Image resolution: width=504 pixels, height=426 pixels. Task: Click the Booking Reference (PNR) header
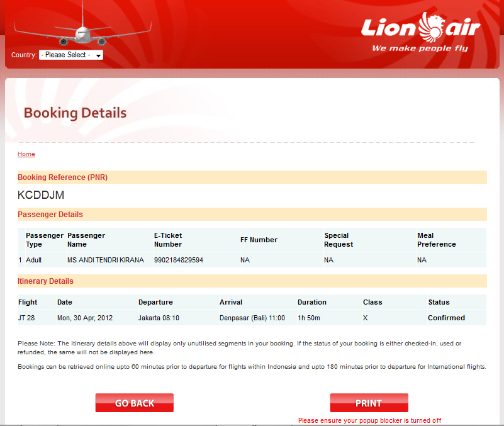coord(62,177)
